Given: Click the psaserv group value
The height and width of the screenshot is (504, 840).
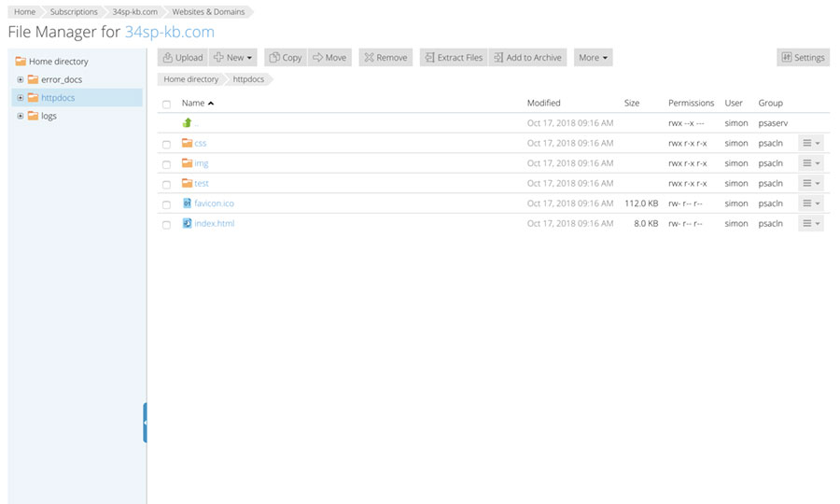Looking at the screenshot, I should (773, 123).
